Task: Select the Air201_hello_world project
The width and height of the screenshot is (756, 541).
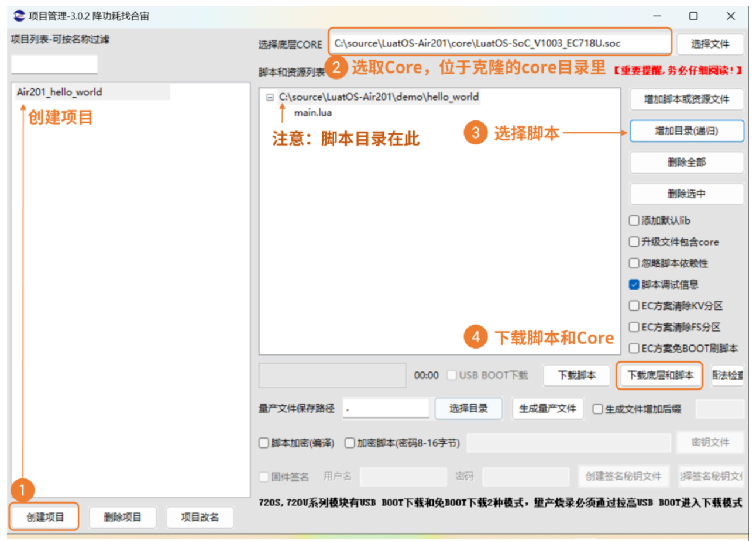Action: [59, 92]
